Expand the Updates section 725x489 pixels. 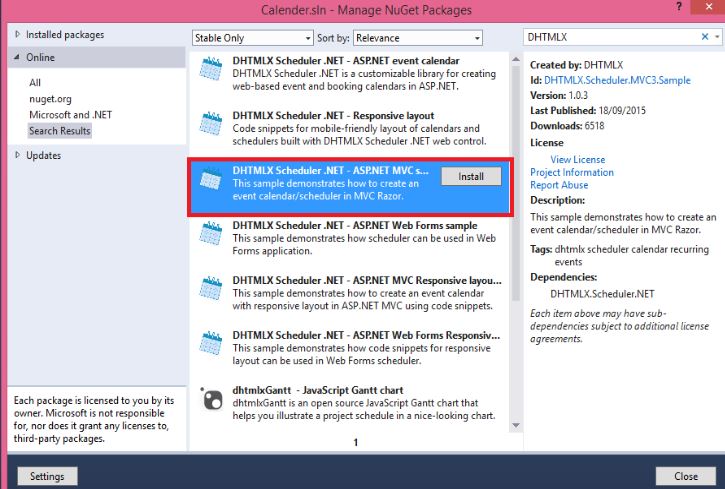[18, 155]
